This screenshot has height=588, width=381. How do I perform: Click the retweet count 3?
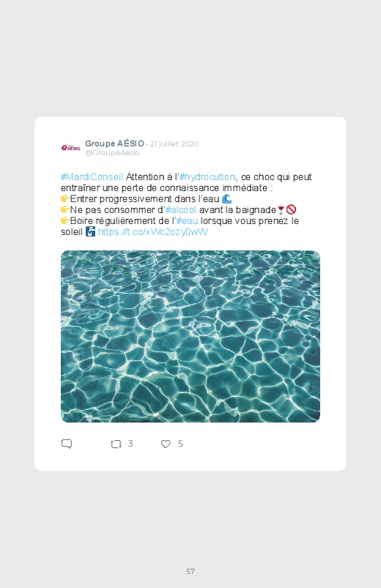130,444
